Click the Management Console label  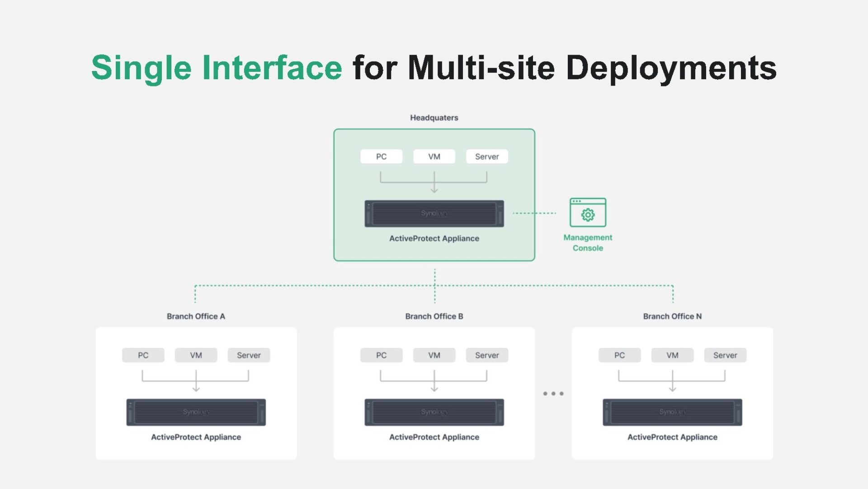[588, 243]
